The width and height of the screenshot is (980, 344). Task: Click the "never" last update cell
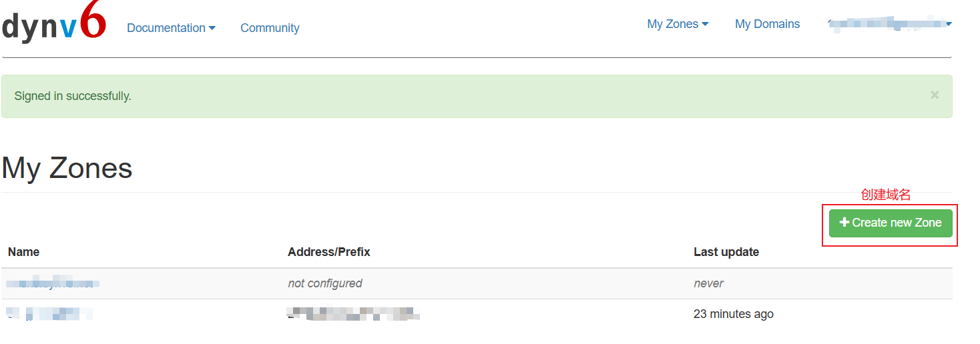[x=708, y=283]
